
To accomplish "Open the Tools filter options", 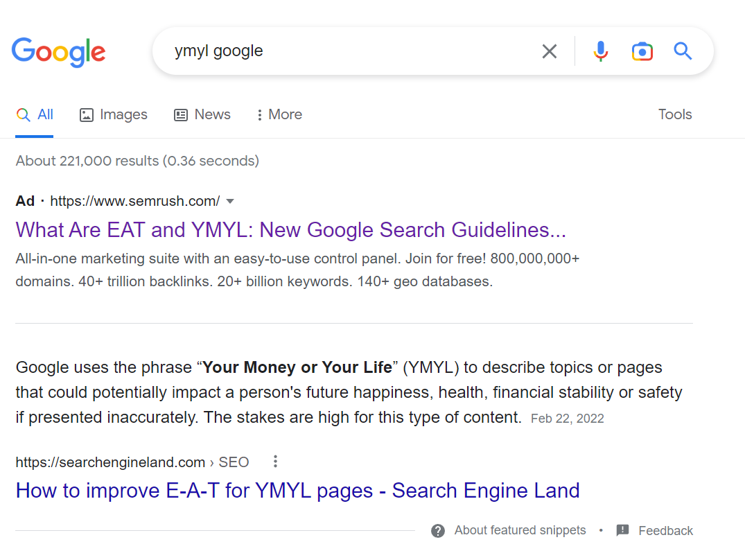I will (x=675, y=114).
